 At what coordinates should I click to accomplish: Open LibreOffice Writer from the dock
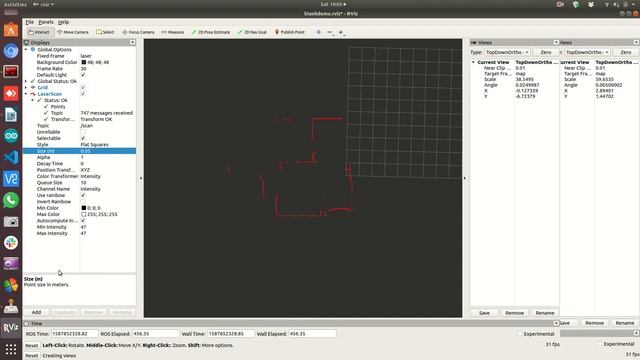[x=11, y=115]
